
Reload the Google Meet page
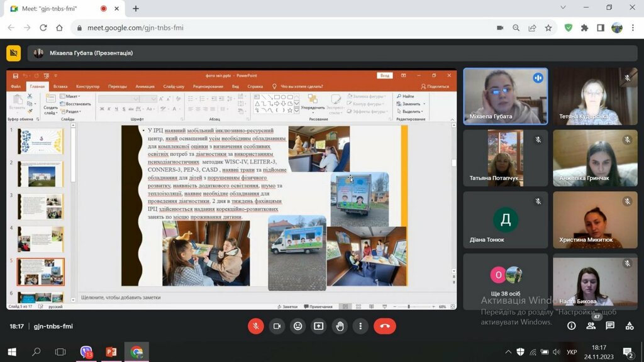[43, 28]
